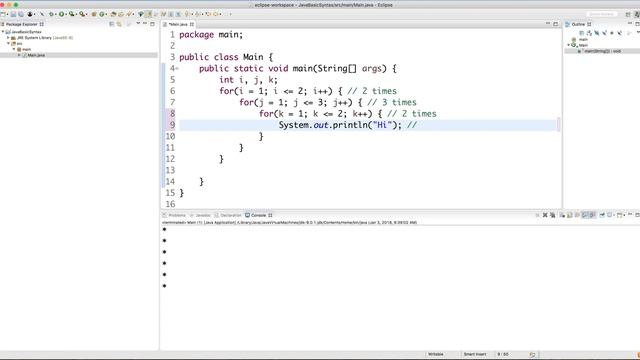Click the green Run button in toolbar
This screenshot has height=360, width=640.
point(62,14)
